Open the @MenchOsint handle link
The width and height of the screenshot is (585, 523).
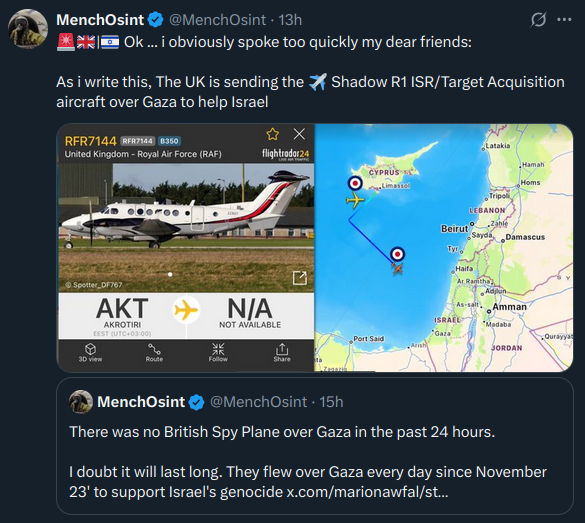point(218,20)
